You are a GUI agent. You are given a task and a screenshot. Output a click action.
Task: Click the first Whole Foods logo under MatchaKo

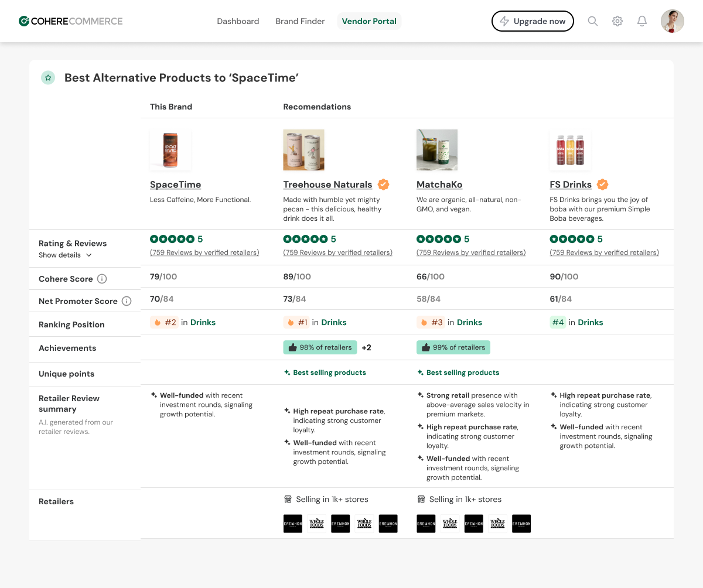(450, 524)
